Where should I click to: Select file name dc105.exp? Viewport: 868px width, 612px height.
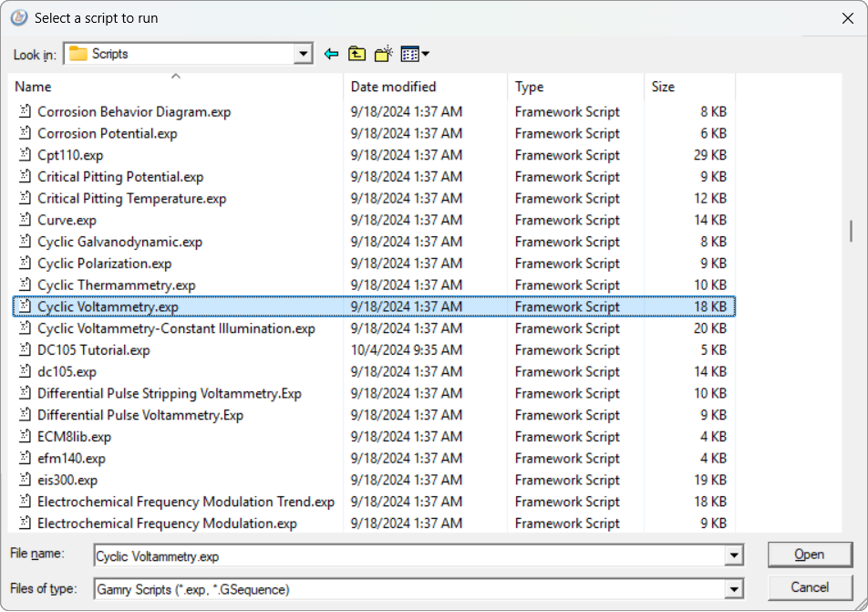67,371
